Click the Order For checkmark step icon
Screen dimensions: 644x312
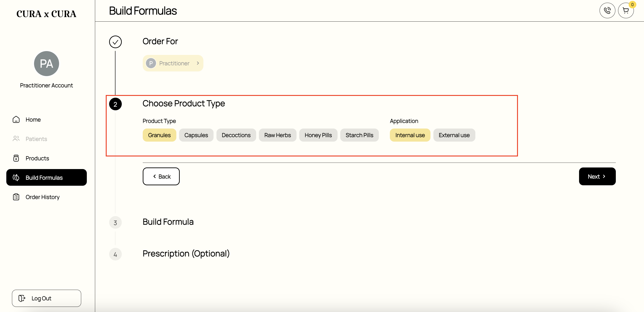click(115, 42)
